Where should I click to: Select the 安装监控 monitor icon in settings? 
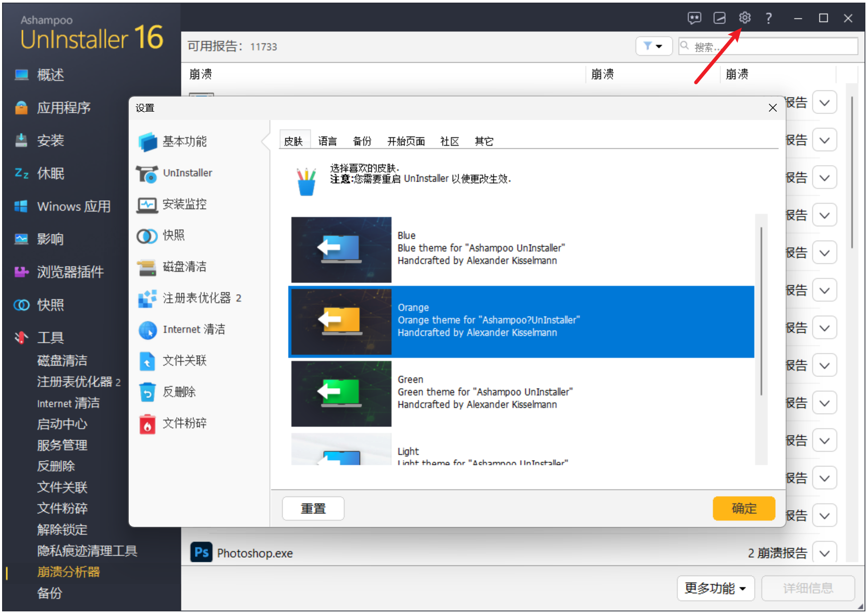pyautogui.click(x=148, y=204)
